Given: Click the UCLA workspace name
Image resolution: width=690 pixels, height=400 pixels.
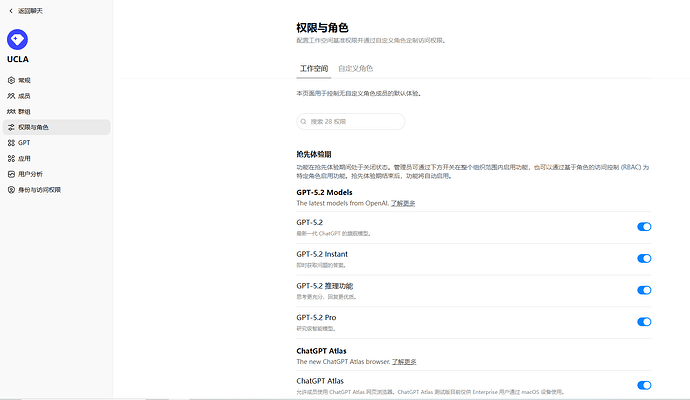Looking at the screenshot, I should pos(18,59).
